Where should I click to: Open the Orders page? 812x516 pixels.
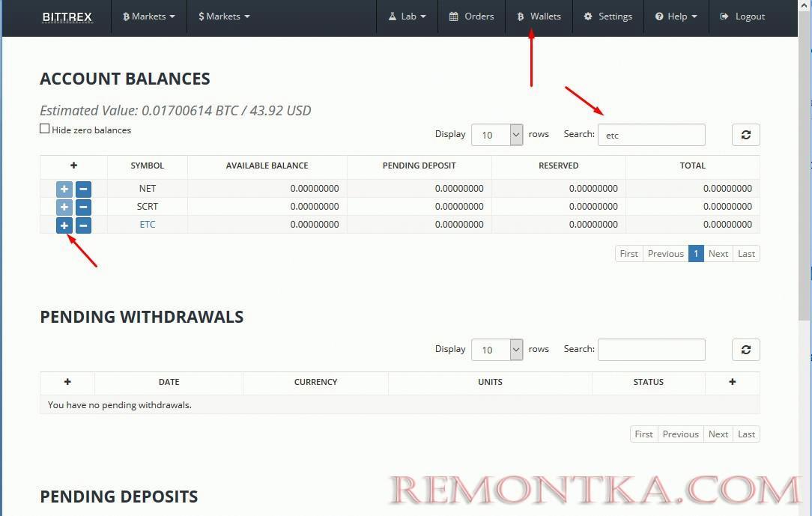(x=472, y=16)
